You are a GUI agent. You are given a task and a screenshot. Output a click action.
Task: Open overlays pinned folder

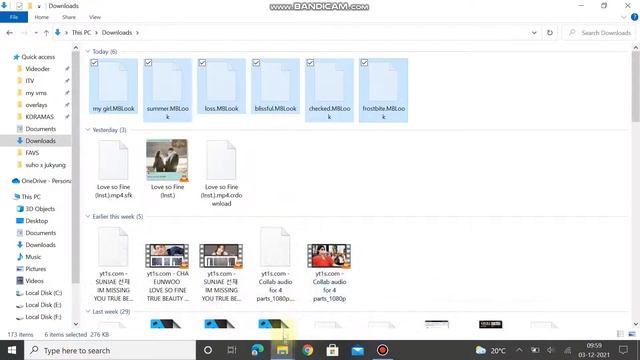(36, 105)
